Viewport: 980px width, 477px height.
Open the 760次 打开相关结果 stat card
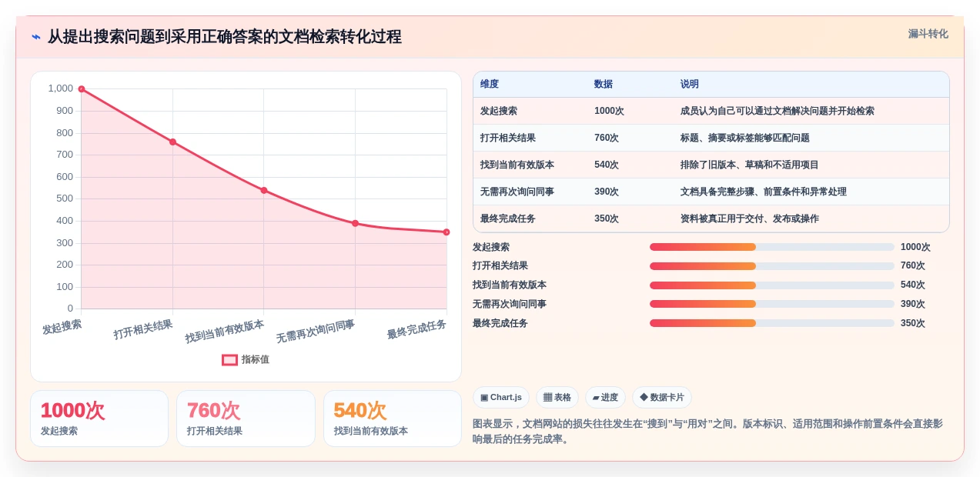(246, 419)
